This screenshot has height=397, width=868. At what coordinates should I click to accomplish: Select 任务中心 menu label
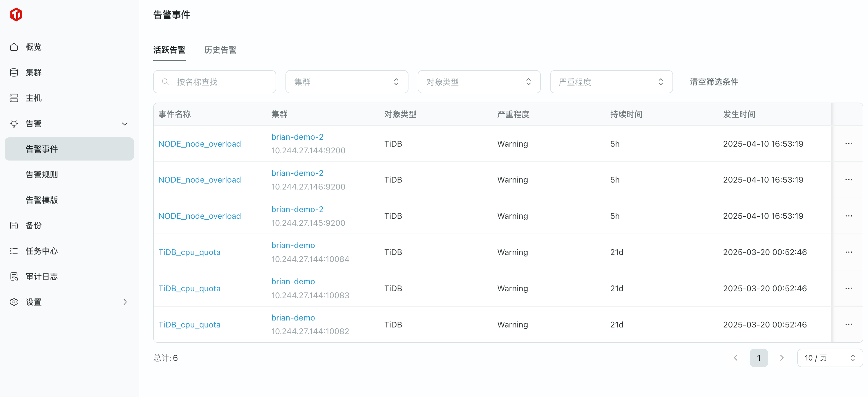coord(42,251)
